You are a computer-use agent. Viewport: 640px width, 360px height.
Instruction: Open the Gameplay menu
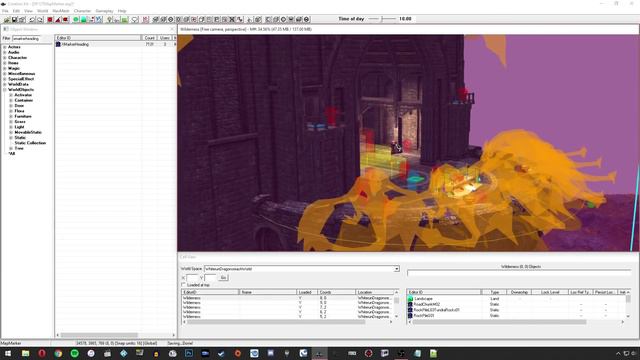point(104,11)
